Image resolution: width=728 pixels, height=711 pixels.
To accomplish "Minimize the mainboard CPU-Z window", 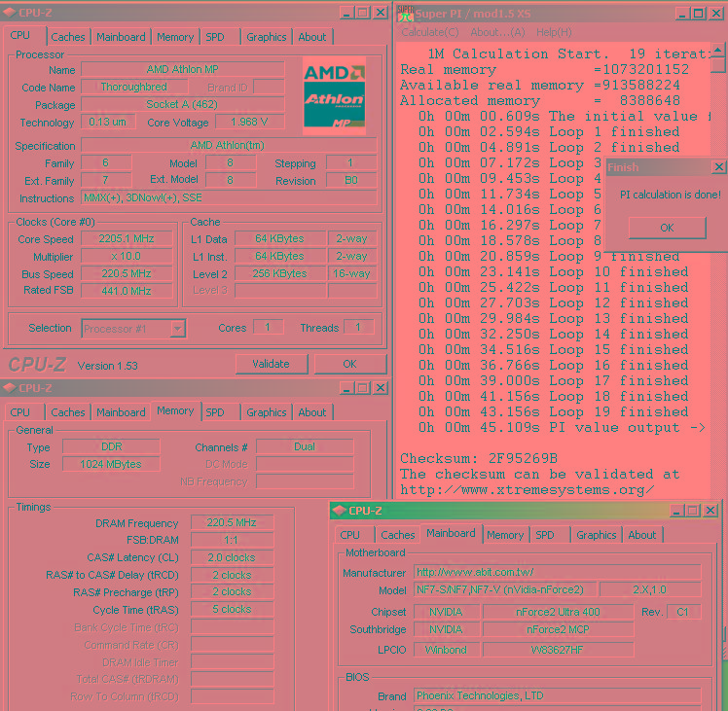I will tap(676, 511).
